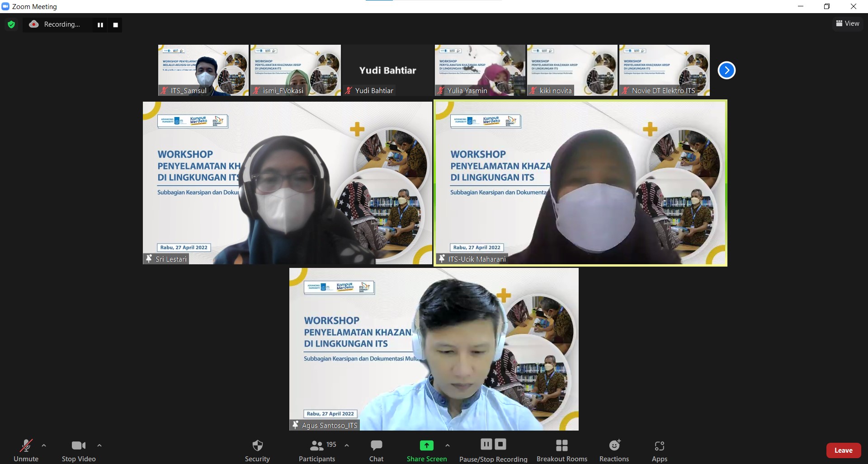Open the Participants panel

click(x=317, y=450)
